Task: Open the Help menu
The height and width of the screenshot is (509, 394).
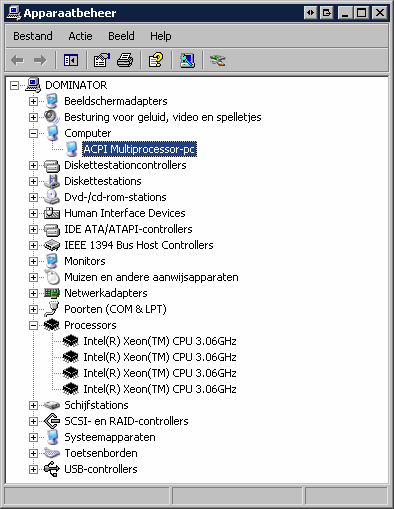Action: coord(161,36)
